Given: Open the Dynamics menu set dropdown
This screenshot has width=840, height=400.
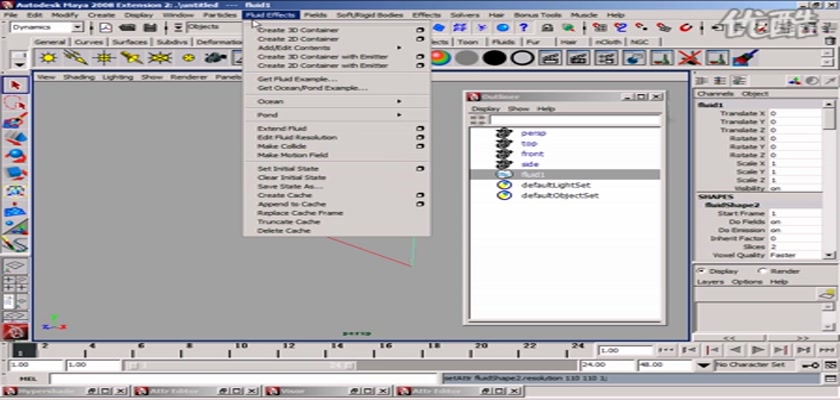Looking at the screenshot, I should click(78, 27).
